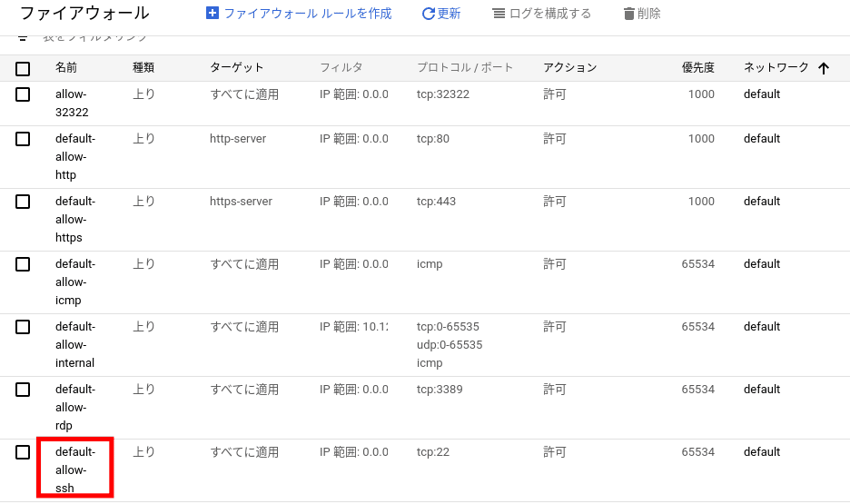The width and height of the screenshot is (850, 504).
Task: Click the refresh (更新) circular arrow icon
Action: pos(429,14)
